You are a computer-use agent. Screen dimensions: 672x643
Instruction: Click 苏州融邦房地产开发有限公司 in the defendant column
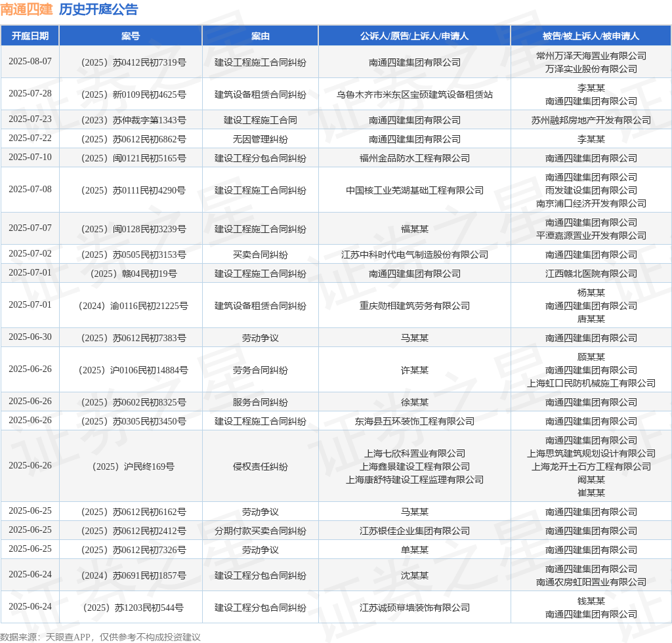coord(591,120)
